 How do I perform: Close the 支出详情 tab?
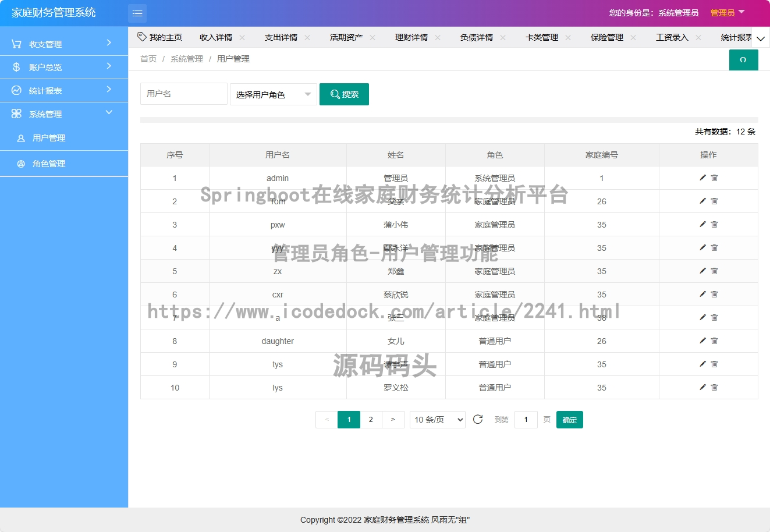click(x=307, y=37)
